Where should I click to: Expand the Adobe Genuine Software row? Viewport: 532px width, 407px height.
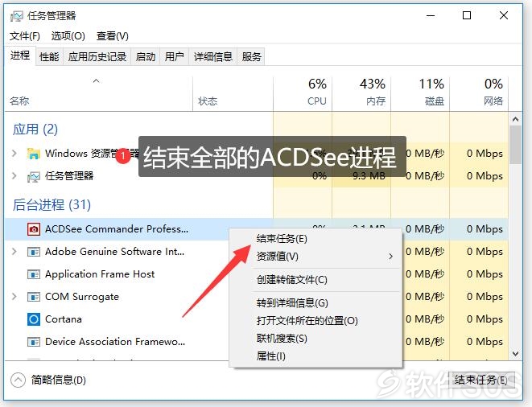(x=14, y=252)
